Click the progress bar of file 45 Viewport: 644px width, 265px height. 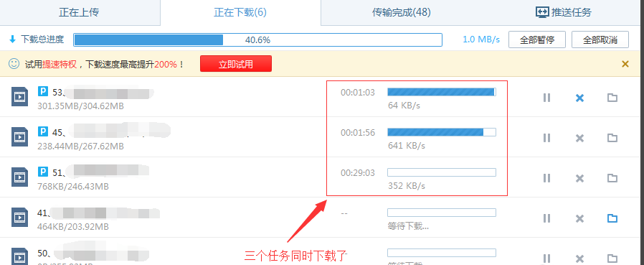coord(442,132)
